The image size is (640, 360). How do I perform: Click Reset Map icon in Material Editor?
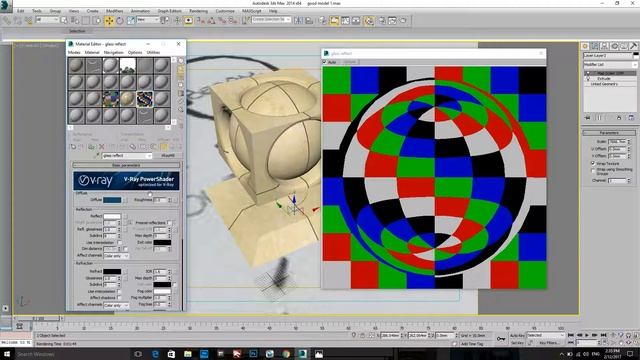click(101, 147)
